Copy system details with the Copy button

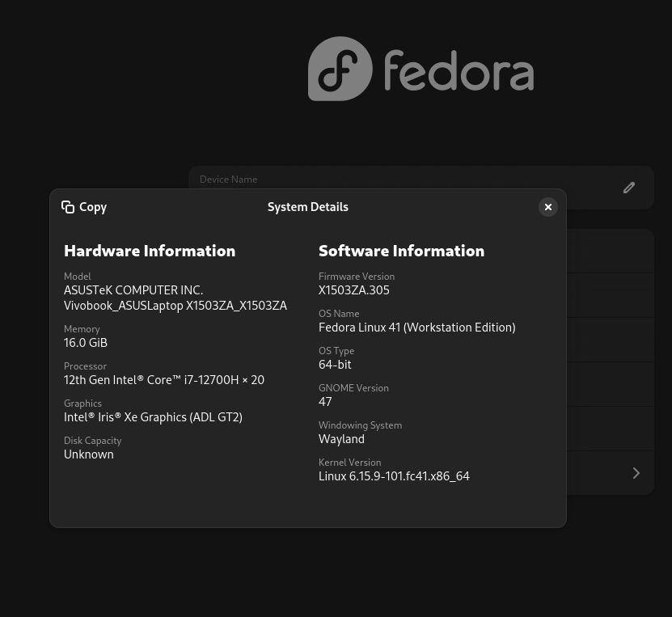(84, 207)
